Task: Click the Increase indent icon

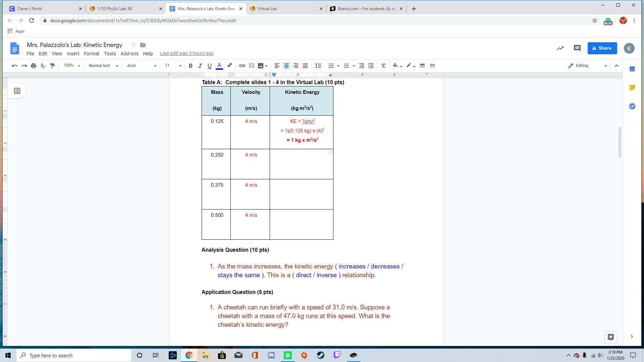Action: [x=371, y=66]
